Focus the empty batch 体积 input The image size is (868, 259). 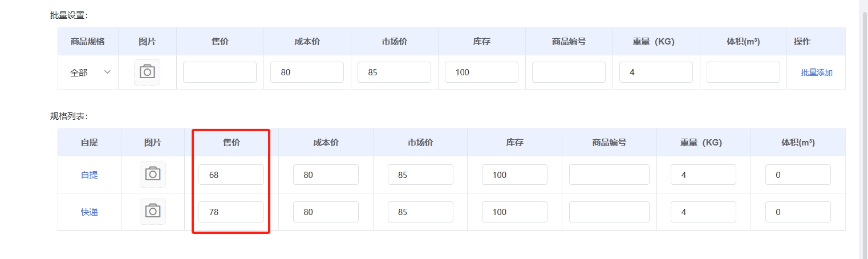coord(743,72)
